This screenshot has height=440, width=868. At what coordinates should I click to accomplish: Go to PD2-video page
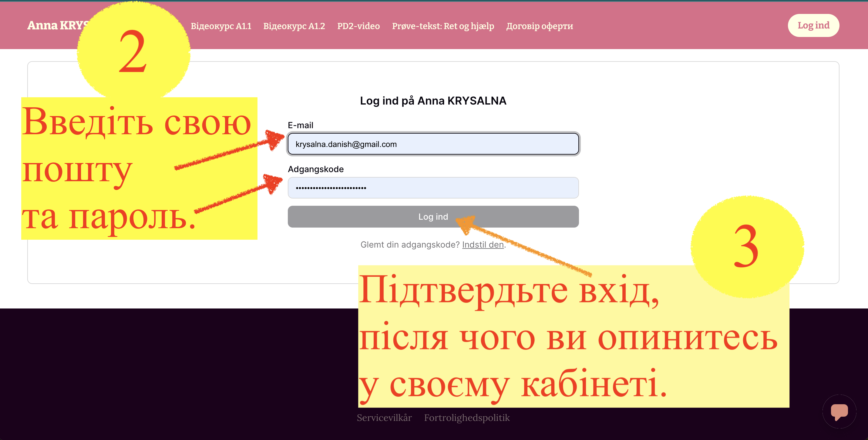pyautogui.click(x=358, y=26)
